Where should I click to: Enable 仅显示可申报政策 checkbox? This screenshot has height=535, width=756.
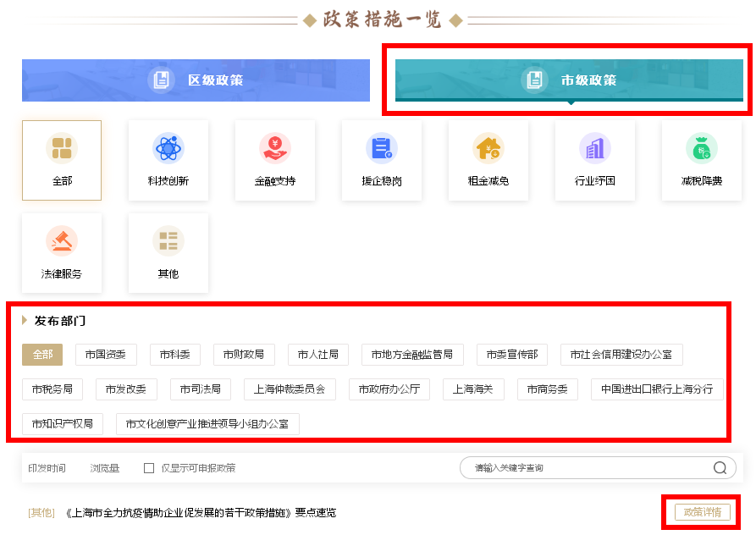(149, 468)
